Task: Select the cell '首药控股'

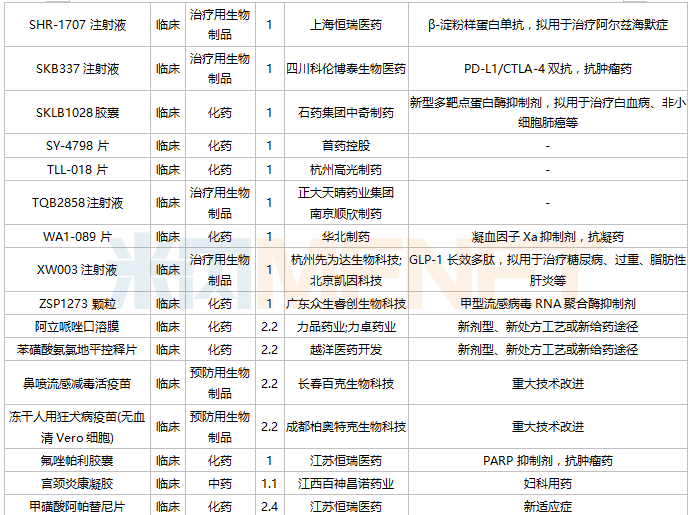Action: pos(346,145)
